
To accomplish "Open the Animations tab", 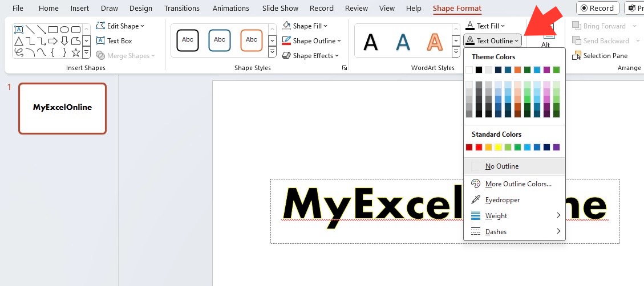I will coord(231,8).
